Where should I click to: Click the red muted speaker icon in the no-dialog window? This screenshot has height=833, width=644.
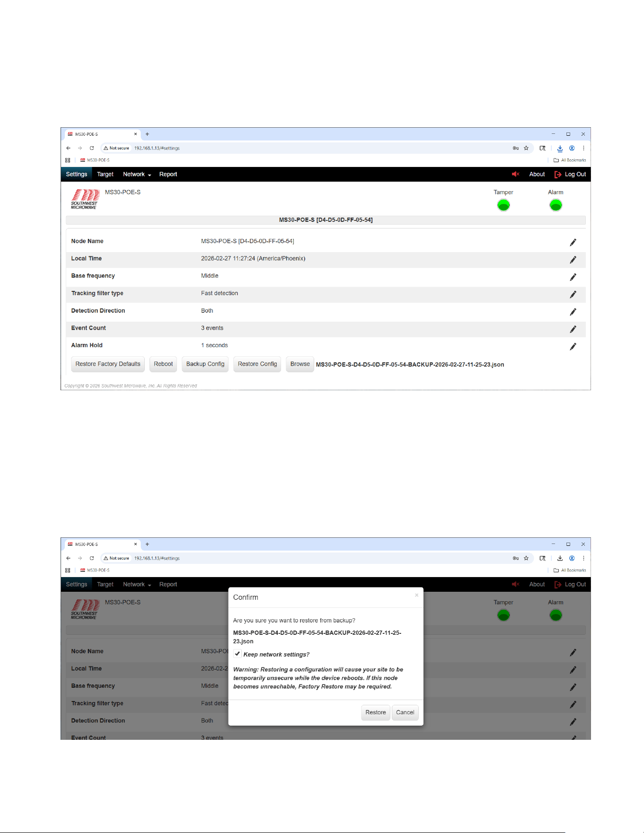[x=515, y=174]
